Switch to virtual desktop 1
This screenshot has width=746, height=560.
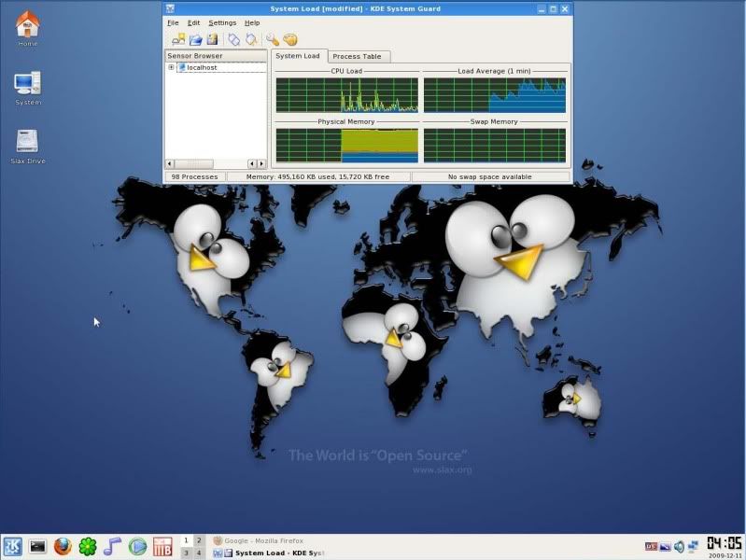[x=187, y=540]
